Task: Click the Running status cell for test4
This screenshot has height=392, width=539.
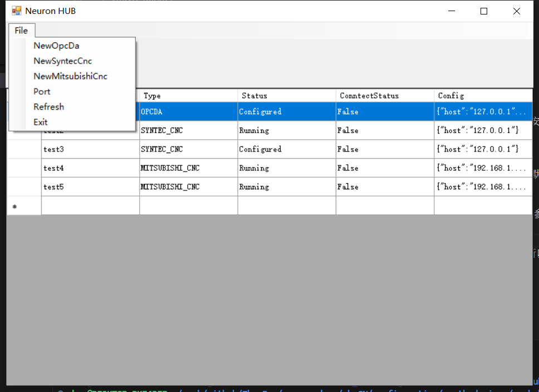Action: pyautogui.click(x=286, y=168)
